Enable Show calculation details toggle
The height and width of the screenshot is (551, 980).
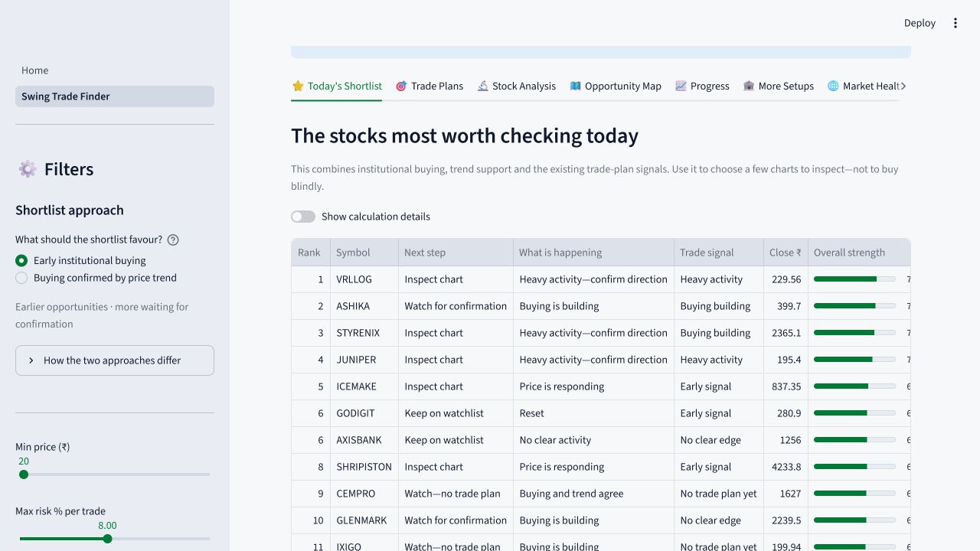pos(303,217)
